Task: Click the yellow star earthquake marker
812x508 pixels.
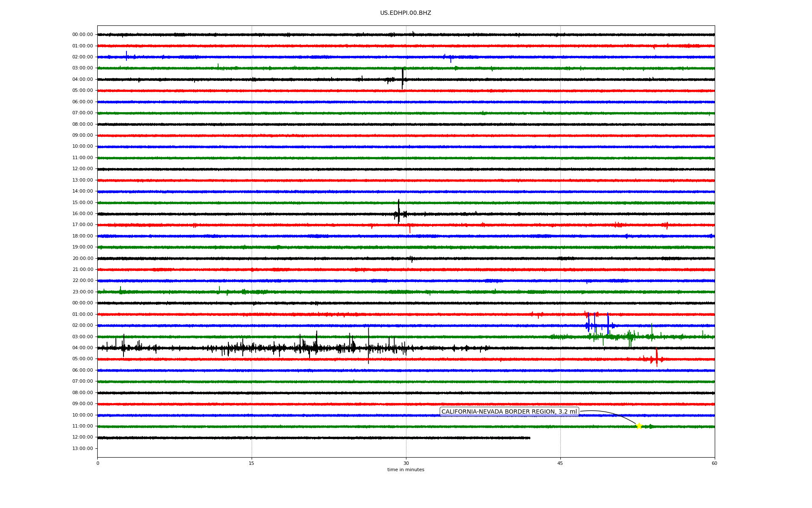Action: coord(639,426)
